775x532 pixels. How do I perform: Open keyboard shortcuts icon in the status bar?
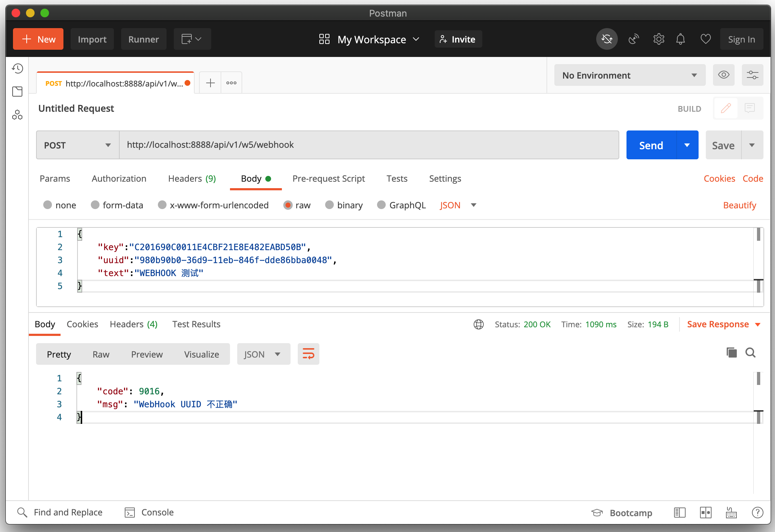point(731,512)
